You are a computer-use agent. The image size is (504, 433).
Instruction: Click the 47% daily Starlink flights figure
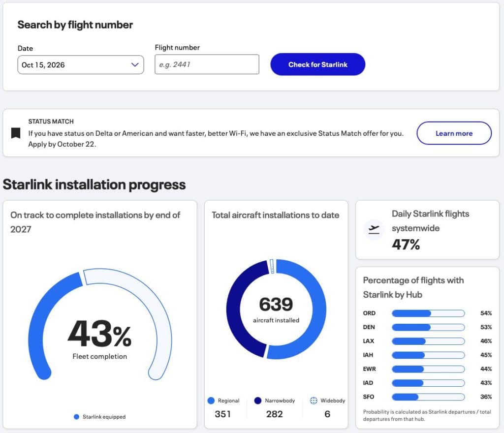point(406,245)
